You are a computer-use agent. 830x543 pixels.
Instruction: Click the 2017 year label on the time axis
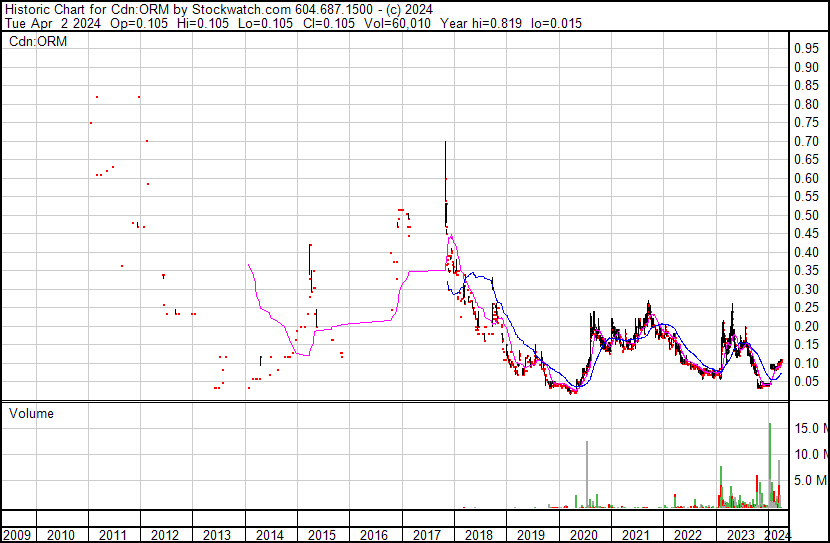427,535
